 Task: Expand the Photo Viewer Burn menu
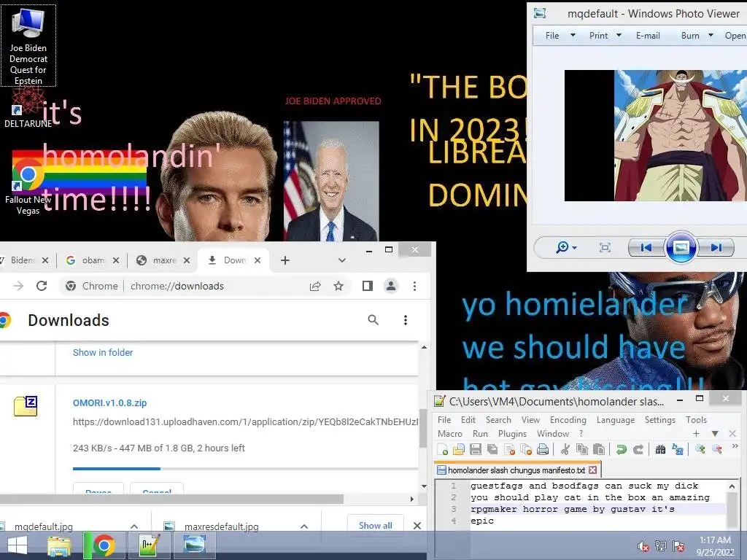[x=697, y=36]
